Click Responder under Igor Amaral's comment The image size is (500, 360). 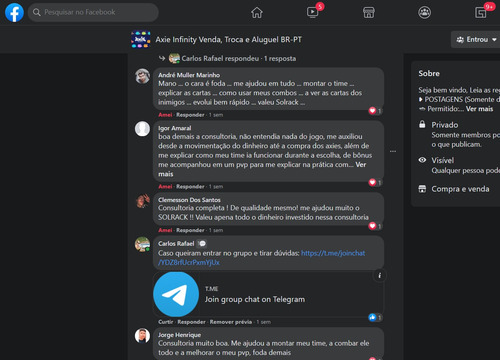tap(190, 186)
